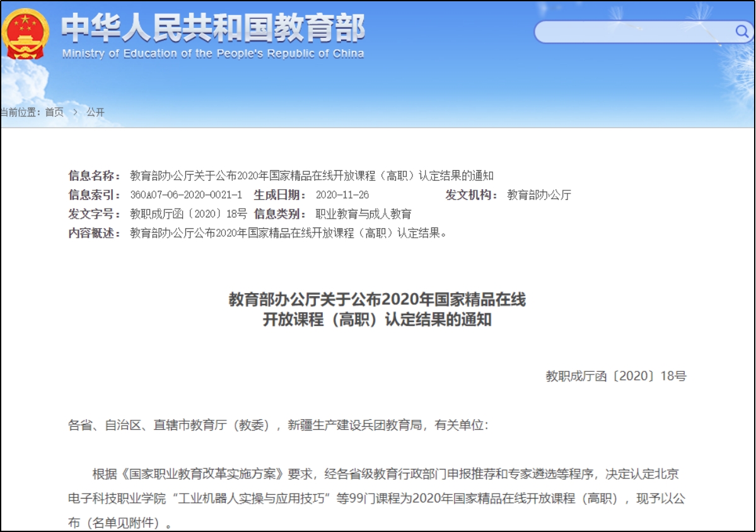
Task: Click document number 教职成厅函〔2020〕18号 in info table
Action: (189, 214)
